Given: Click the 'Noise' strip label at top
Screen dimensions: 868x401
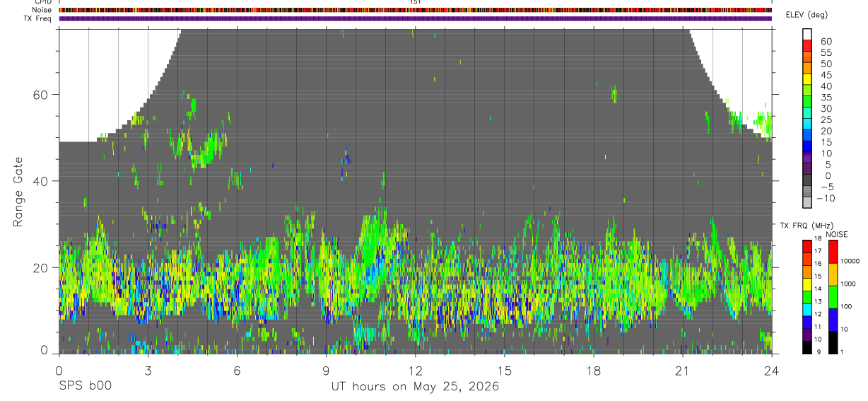Looking at the screenshot, I should point(43,10).
